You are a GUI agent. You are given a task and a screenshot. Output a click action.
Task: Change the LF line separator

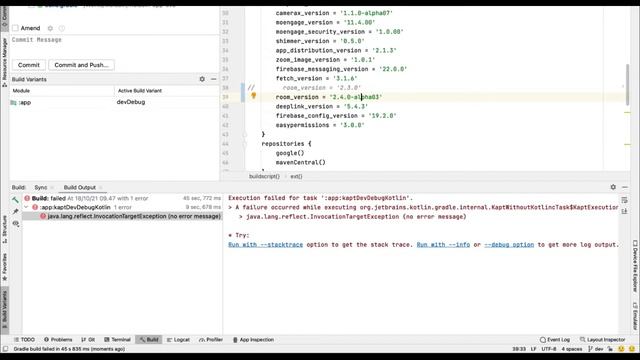[533, 349]
